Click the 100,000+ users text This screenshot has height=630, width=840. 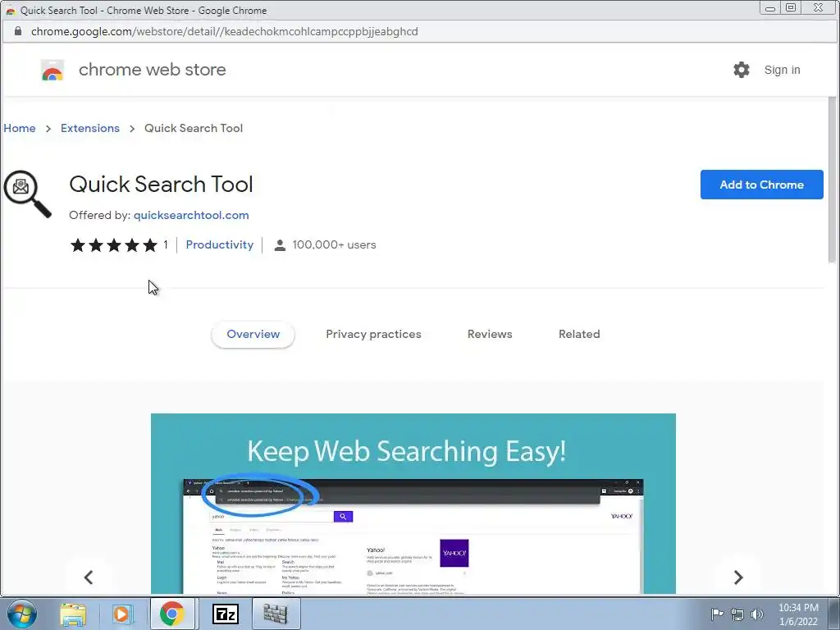[335, 244]
